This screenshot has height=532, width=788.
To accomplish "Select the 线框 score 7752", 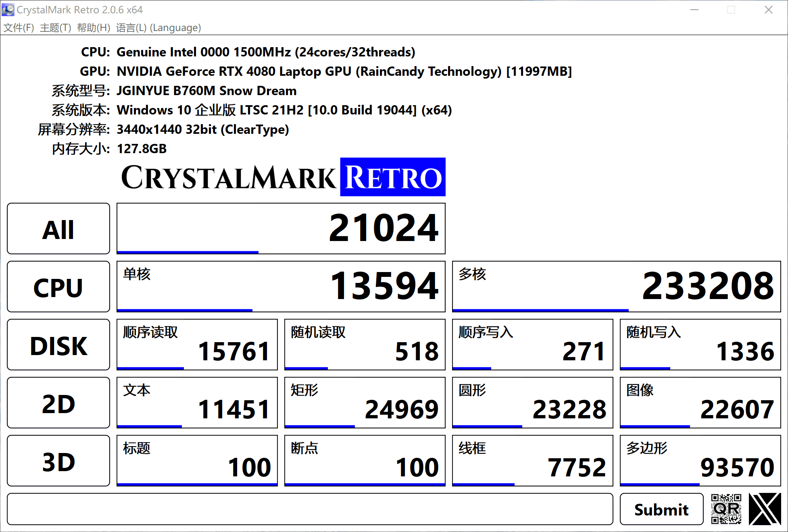I will 533,461.
